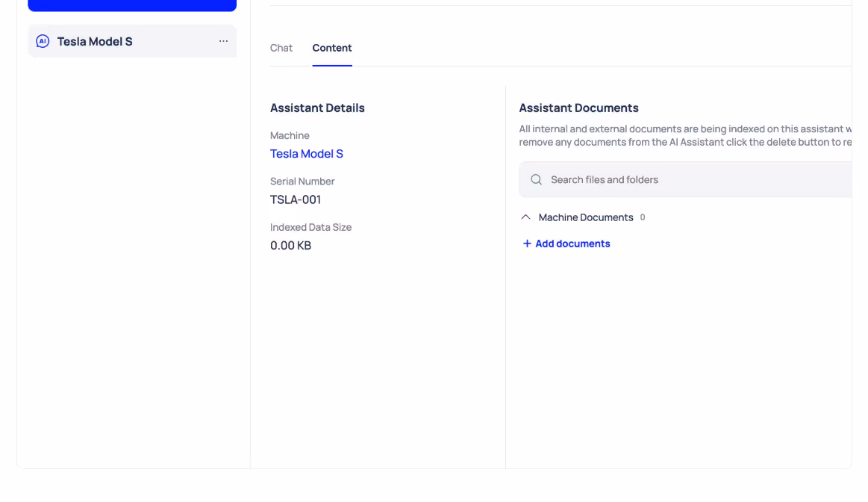Image resolution: width=868 pixels, height=502 pixels.
Task: Click the Assistant Documents heading
Action: [x=578, y=108]
